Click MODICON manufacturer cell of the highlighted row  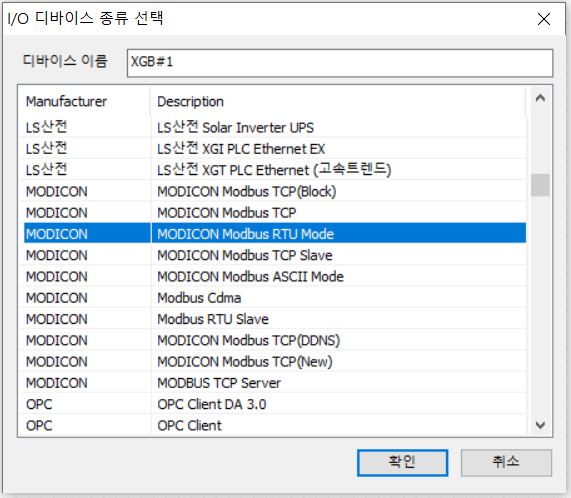tap(87, 234)
